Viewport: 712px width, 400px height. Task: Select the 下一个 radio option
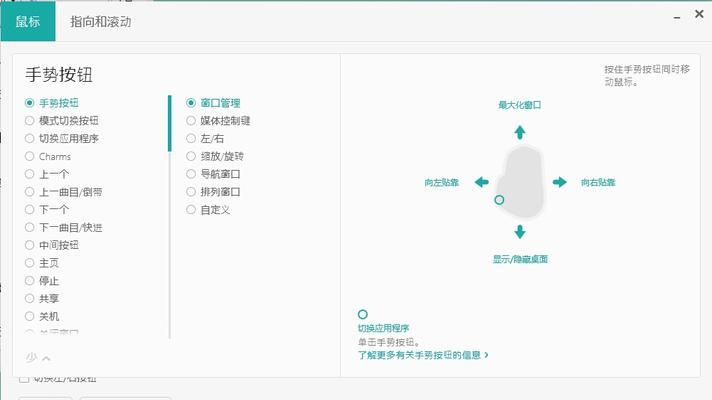30,209
